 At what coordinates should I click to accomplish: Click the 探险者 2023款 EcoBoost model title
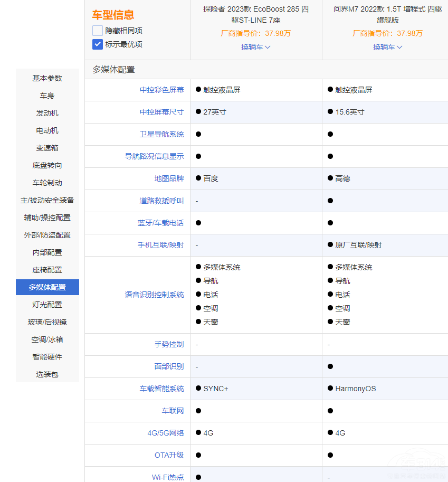coord(256,15)
